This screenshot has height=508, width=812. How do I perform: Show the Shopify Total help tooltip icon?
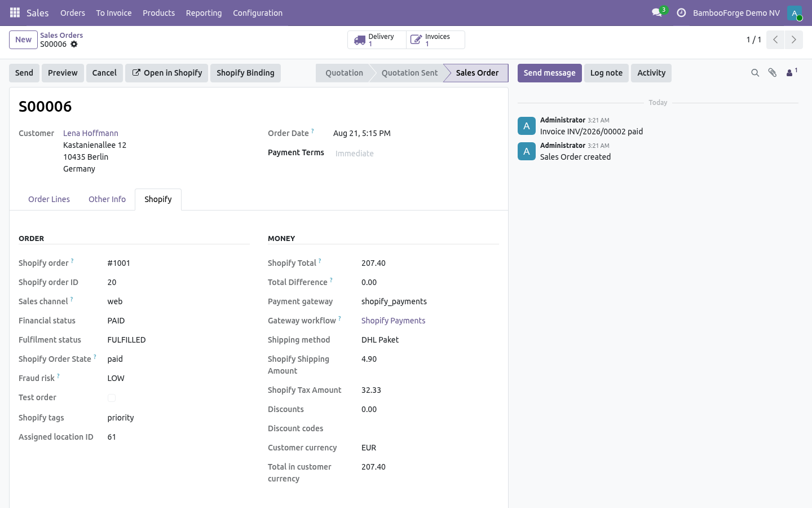click(320, 261)
